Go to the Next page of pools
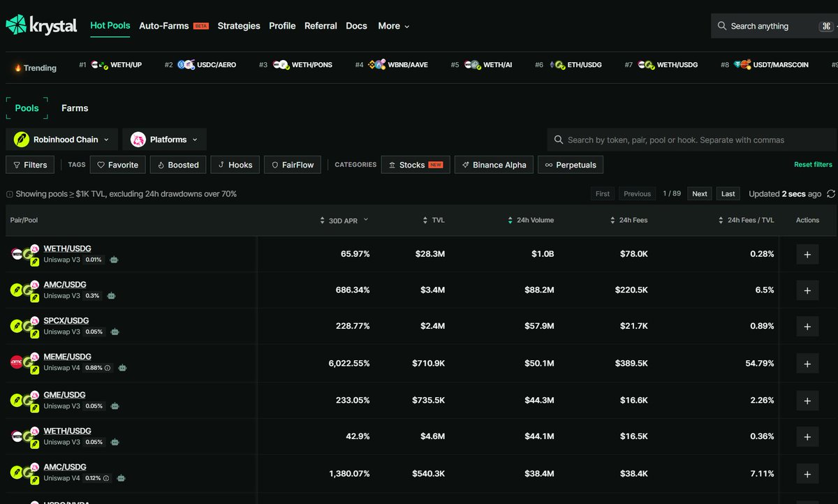The width and height of the screenshot is (838, 504). [700, 193]
